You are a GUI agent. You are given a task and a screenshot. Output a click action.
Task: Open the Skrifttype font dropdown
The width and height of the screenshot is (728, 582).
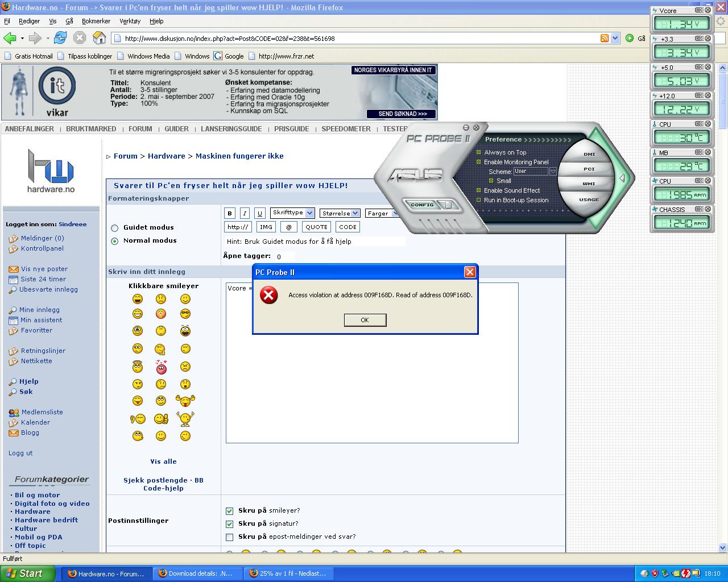[x=292, y=213]
